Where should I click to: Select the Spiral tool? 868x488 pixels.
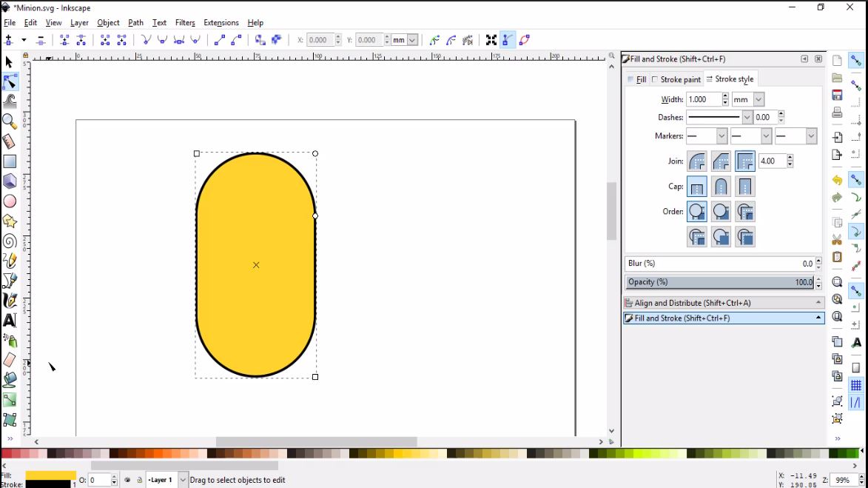tap(10, 241)
